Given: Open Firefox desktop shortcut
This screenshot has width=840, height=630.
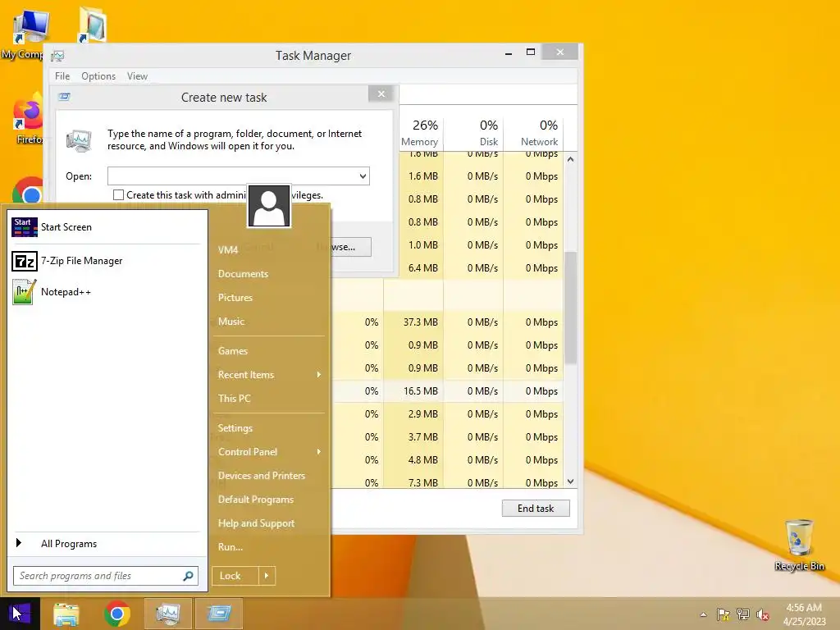Looking at the screenshot, I should [30, 119].
